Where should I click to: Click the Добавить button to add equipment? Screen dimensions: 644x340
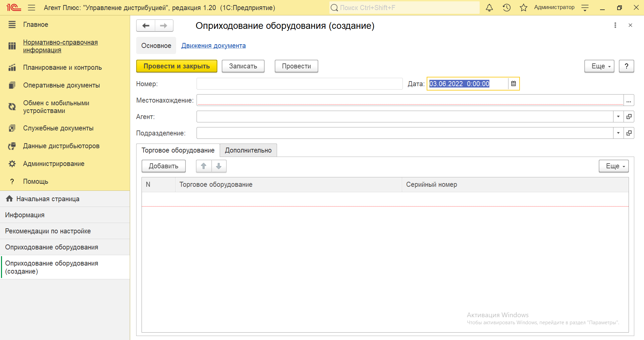coord(163,166)
